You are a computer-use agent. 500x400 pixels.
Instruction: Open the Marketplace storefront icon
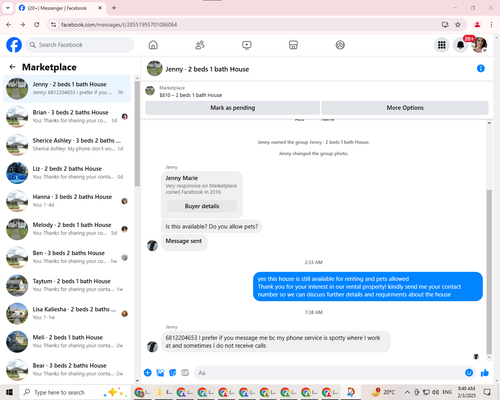293,45
